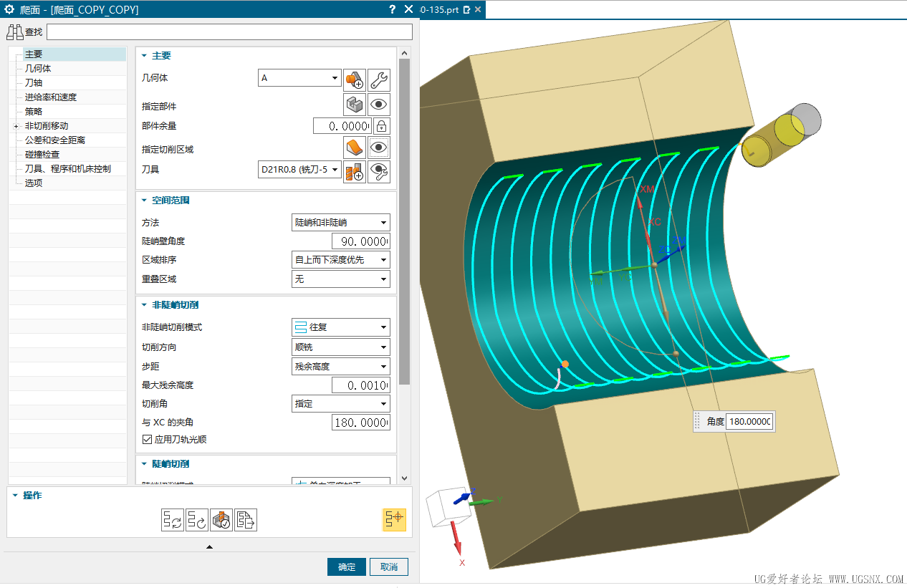Screen dimensions: 907x588
Task: Open the 方法 dropdown 陡峭和非陡峭
Action: [341, 222]
